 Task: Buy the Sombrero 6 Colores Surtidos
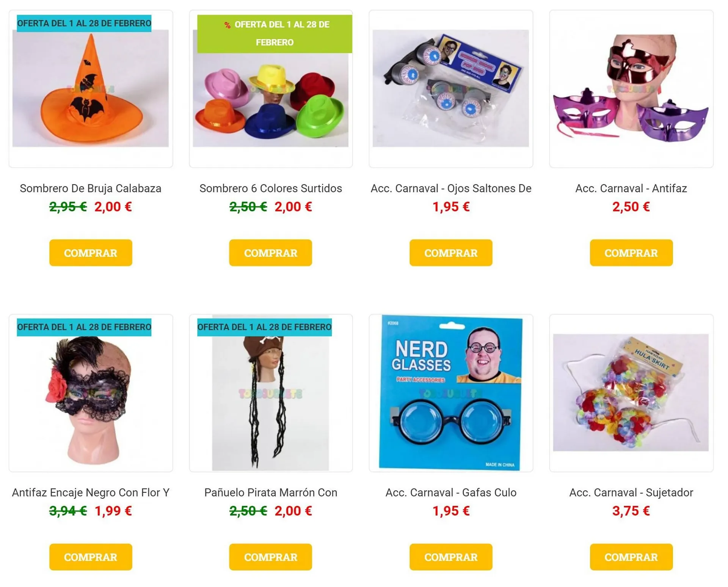(271, 253)
